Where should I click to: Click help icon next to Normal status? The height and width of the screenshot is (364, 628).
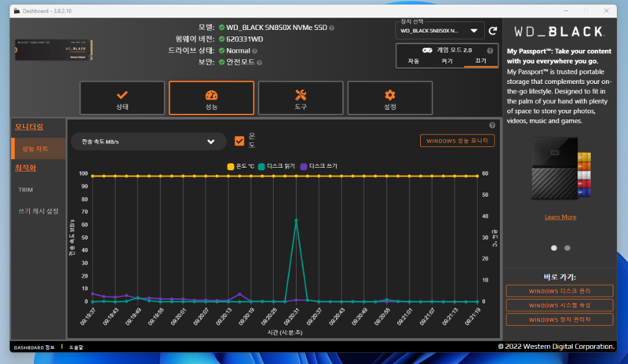pyautogui.click(x=254, y=51)
